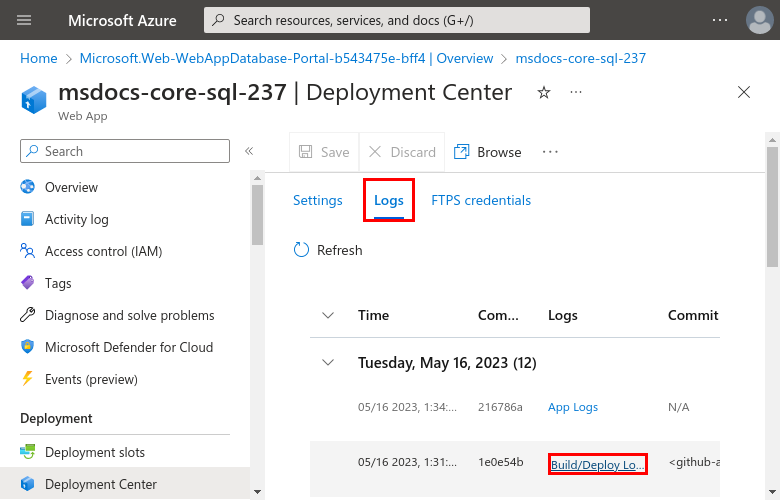Open Microsoft Defender for Cloud
This screenshot has width=780, height=500.
[x=128, y=347]
